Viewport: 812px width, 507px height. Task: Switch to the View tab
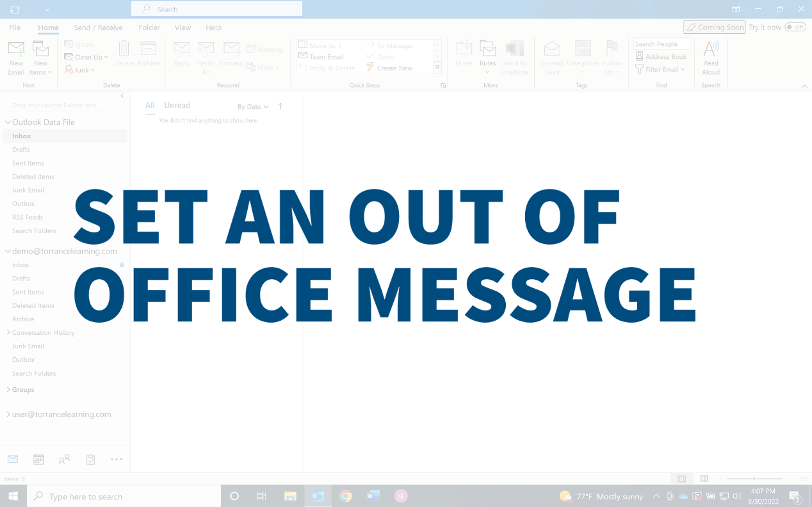click(183, 28)
